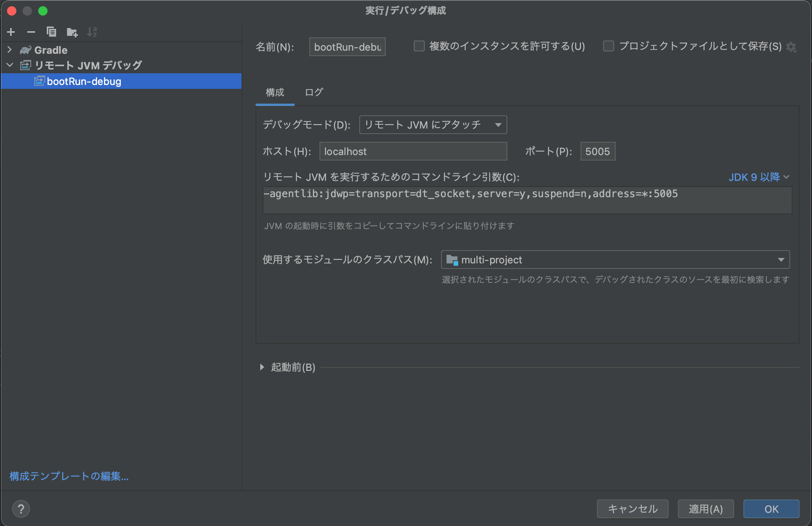Click the ホスト input field
Screen dimensions: 812x526
click(x=413, y=151)
